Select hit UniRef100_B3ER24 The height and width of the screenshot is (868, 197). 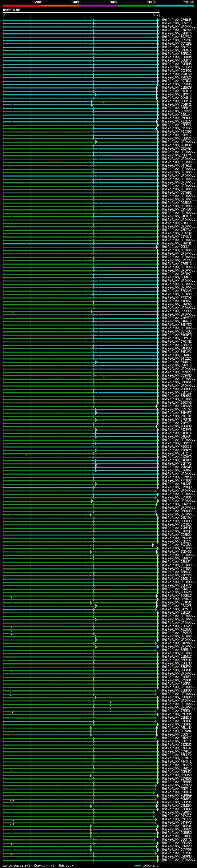(177, 139)
